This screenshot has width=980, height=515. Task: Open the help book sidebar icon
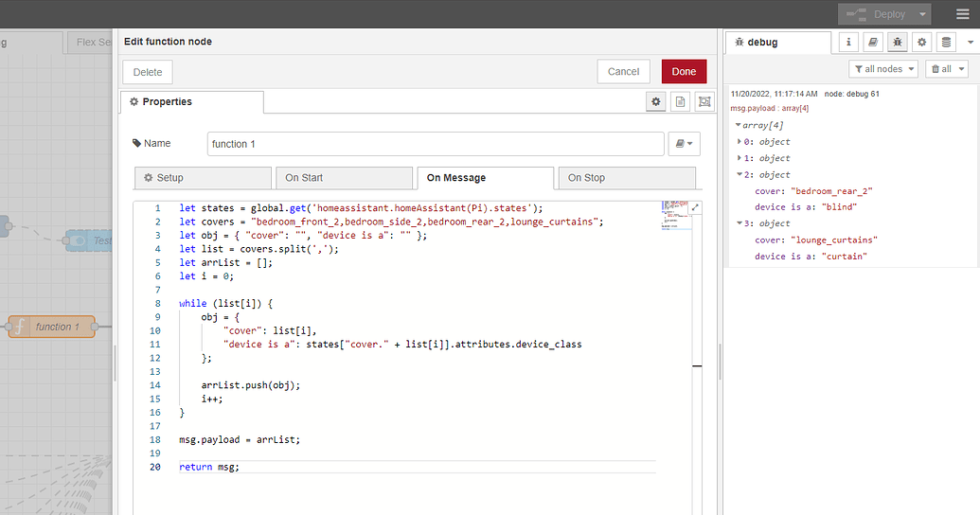point(873,43)
